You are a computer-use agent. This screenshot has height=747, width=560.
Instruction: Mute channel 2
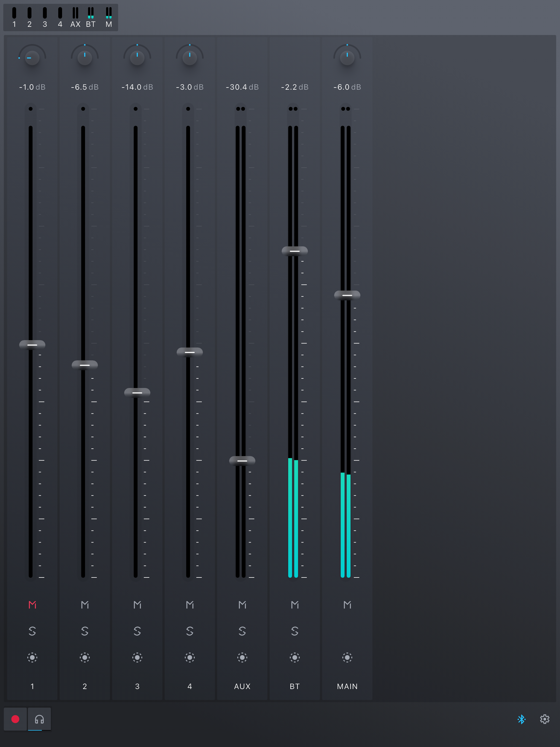pyautogui.click(x=85, y=605)
